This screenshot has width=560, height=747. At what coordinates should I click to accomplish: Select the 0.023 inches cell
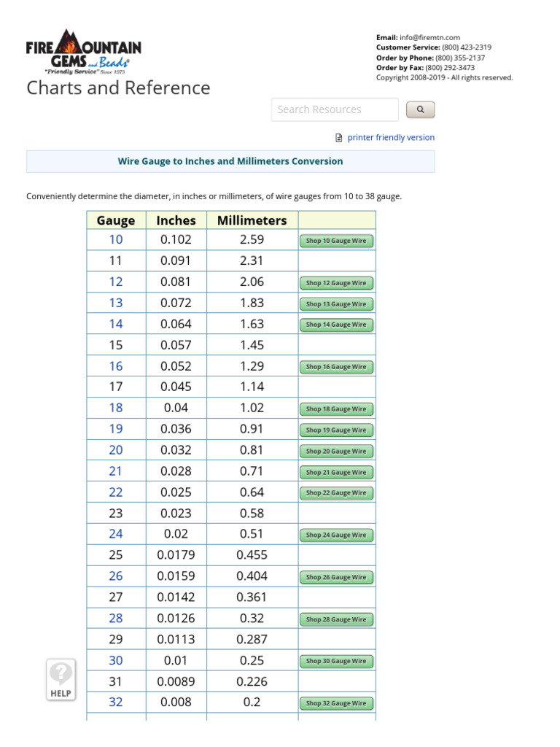tap(176, 513)
